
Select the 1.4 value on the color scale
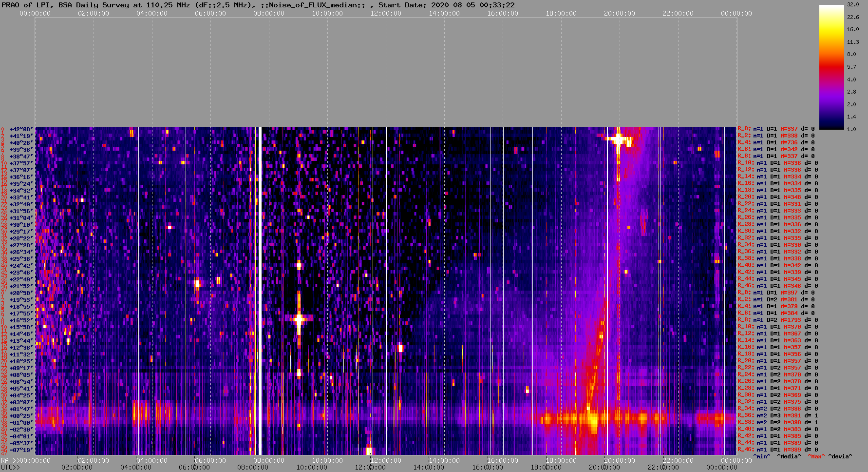point(851,117)
